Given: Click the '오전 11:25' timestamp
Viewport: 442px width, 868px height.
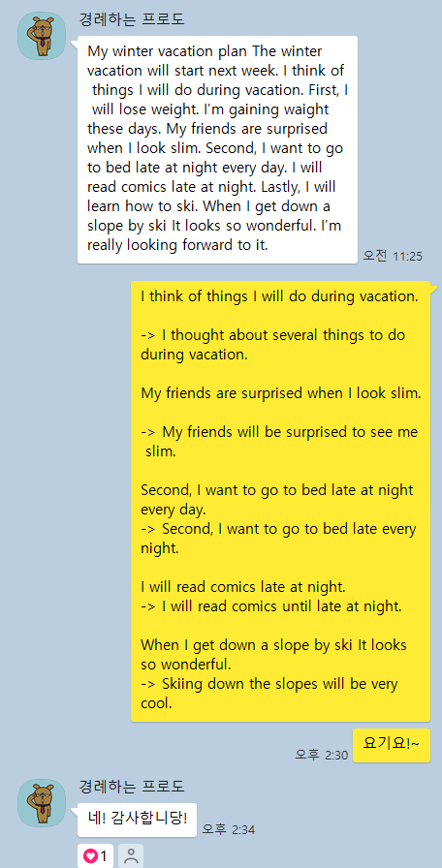Looking at the screenshot, I should (x=393, y=256).
